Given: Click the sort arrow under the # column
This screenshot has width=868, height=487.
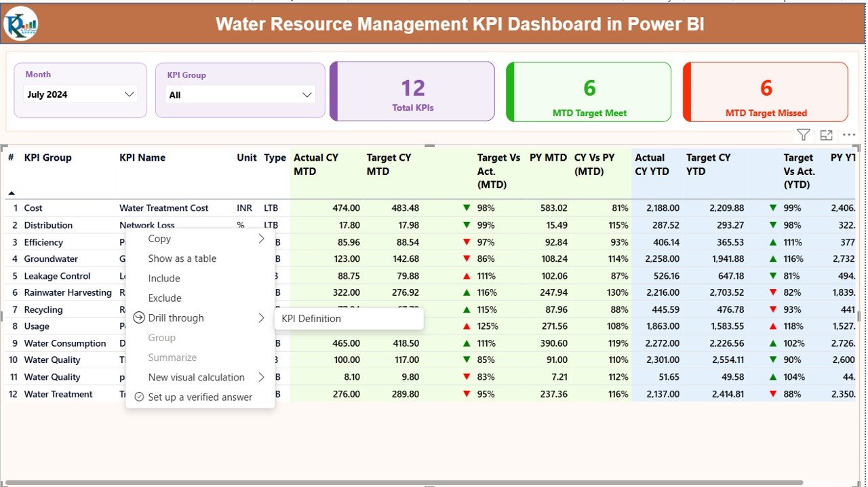Looking at the screenshot, I should coord(12,193).
